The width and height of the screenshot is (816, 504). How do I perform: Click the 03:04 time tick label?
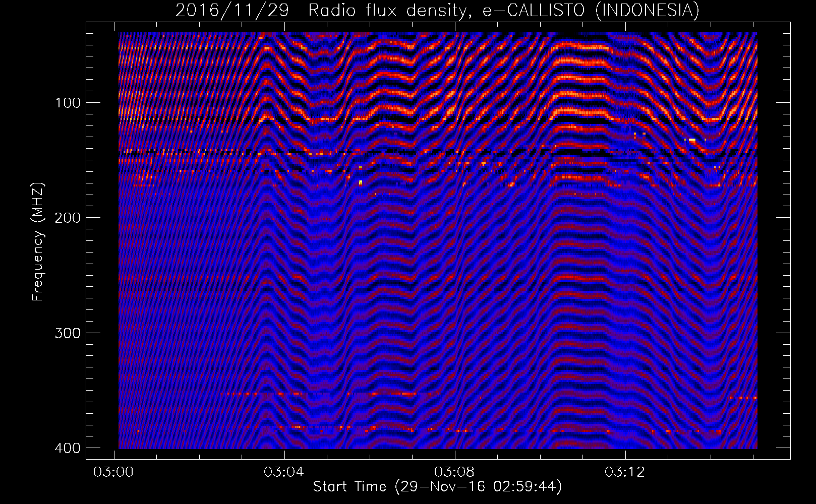coord(284,472)
